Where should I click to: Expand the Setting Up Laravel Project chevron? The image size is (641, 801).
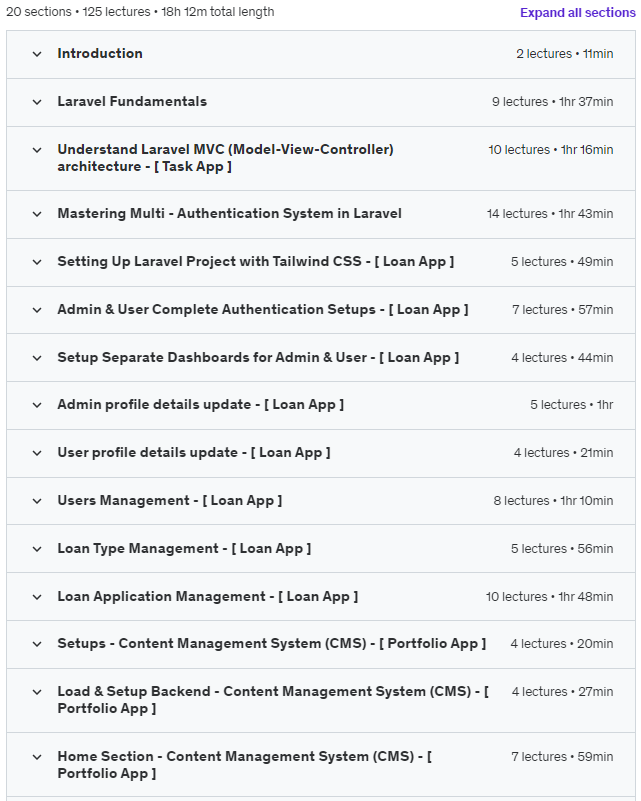pyautogui.click(x=37, y=262)
